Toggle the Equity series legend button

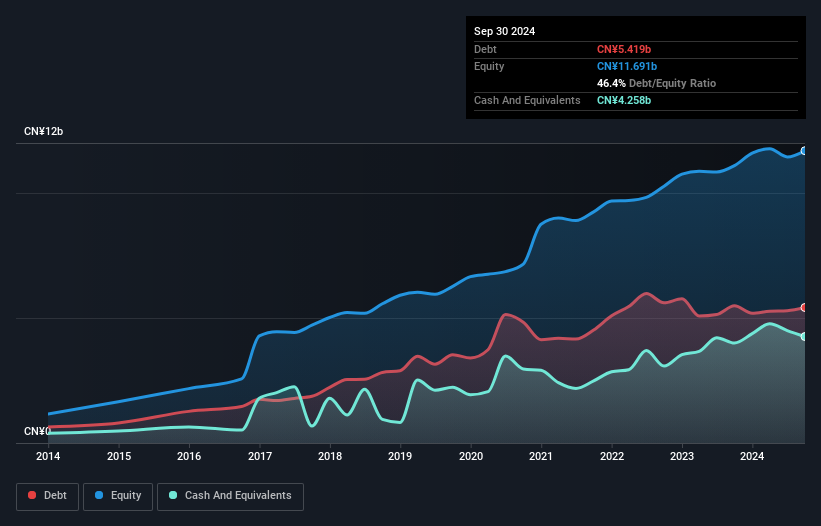point(118,496)
